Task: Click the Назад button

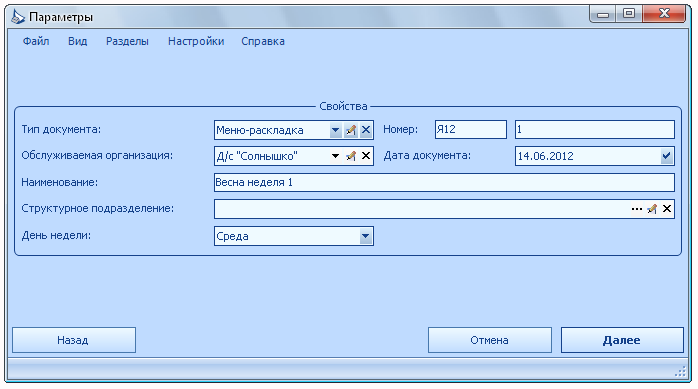Action: pos(74,340)
